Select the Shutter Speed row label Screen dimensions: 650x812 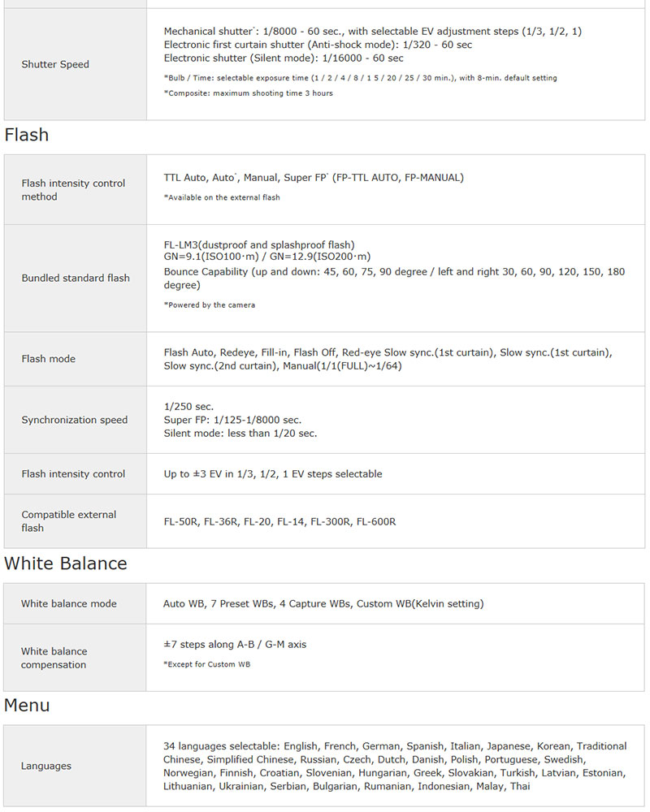pos(55,64)
